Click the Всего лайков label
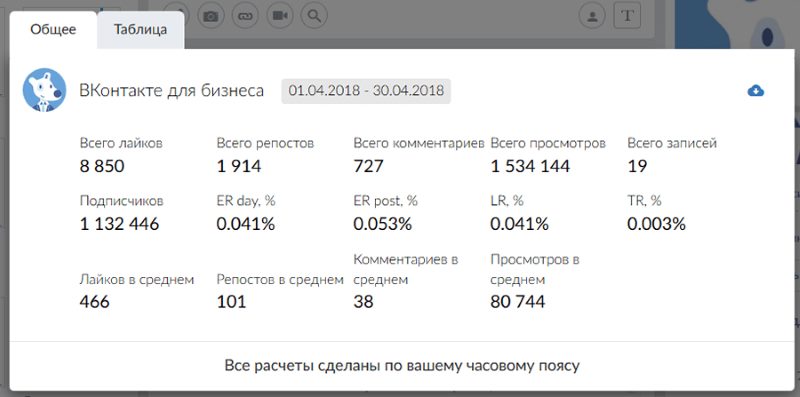 121,143
